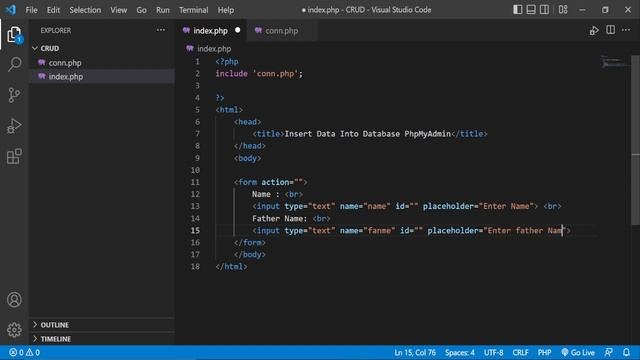Open the Run and Debug view
The height and width of the screenshot is (360, 640).
coord(14,126)
